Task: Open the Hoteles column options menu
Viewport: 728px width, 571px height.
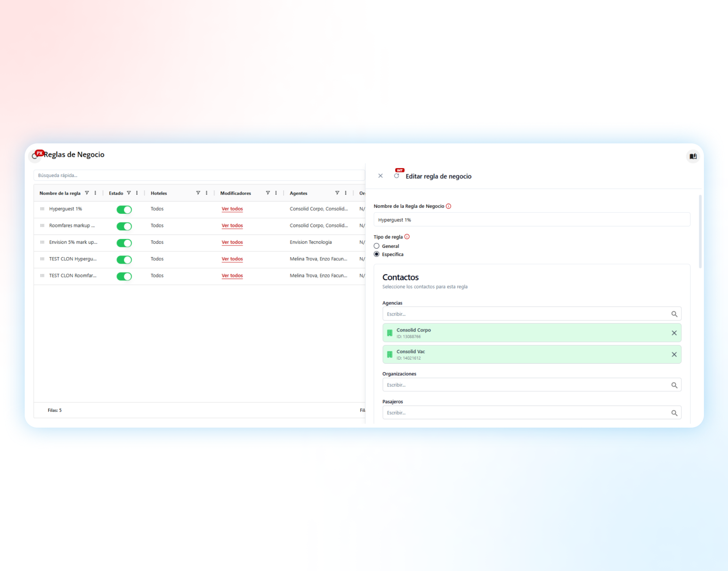Action: point(206,193)
